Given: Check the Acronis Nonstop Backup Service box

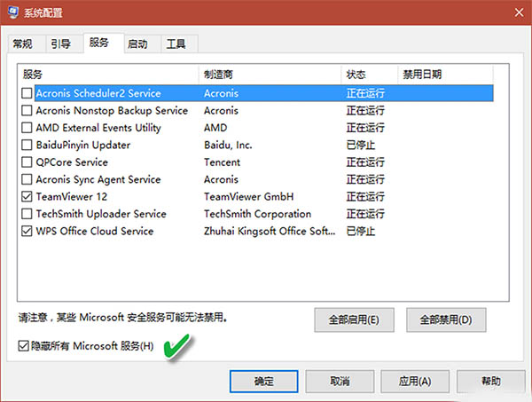Looking at the screenshot, I should pyautogui.click(x=27, y=111).
